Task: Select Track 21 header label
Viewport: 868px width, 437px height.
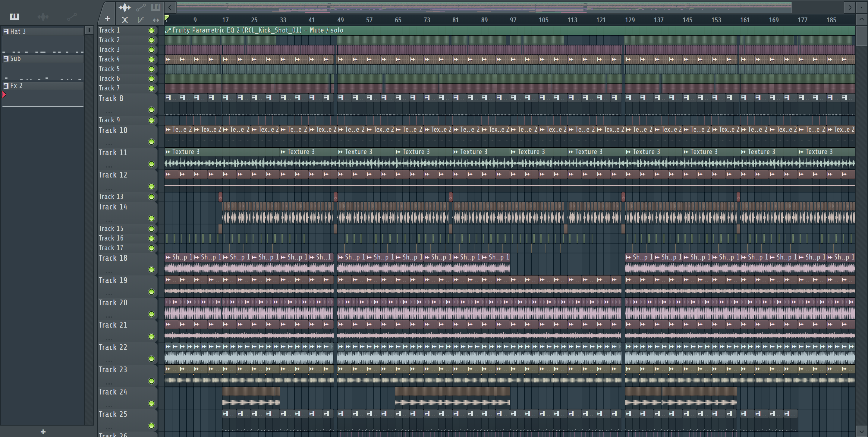Action: point(113,325)
